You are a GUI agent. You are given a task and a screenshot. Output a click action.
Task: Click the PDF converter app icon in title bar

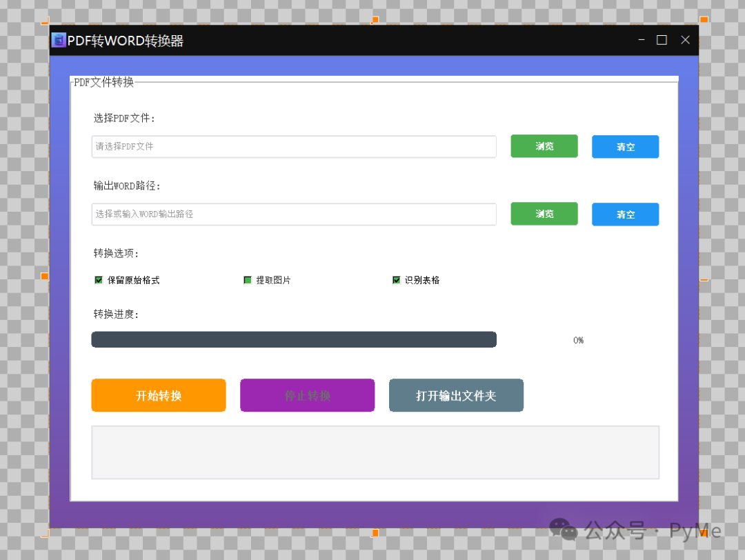[59, 41]
